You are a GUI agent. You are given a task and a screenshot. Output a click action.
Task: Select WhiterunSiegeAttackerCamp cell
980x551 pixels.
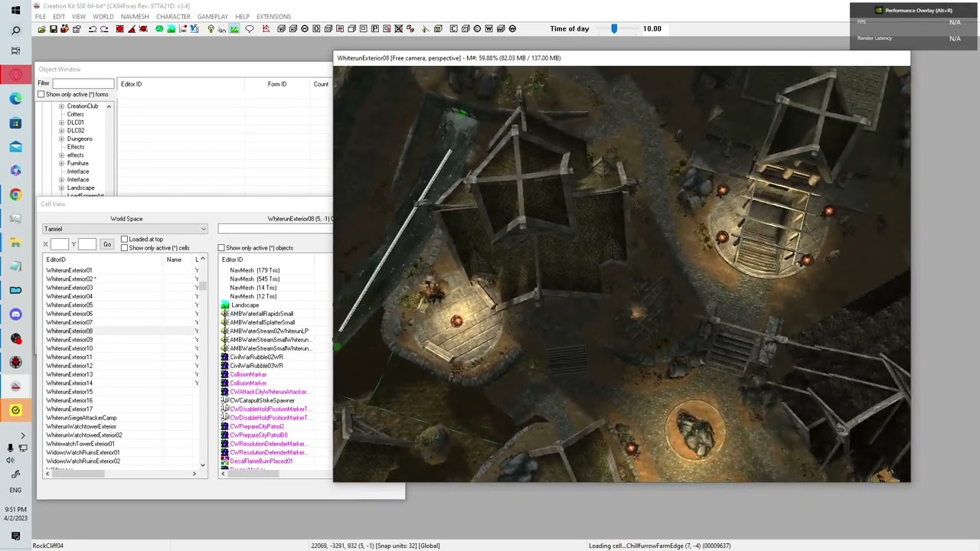81,419
